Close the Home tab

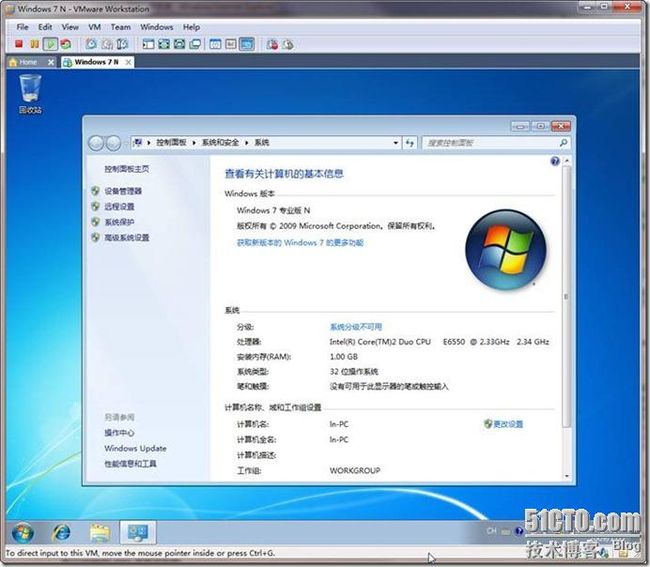pyautogui.click(x=51, y=62)
